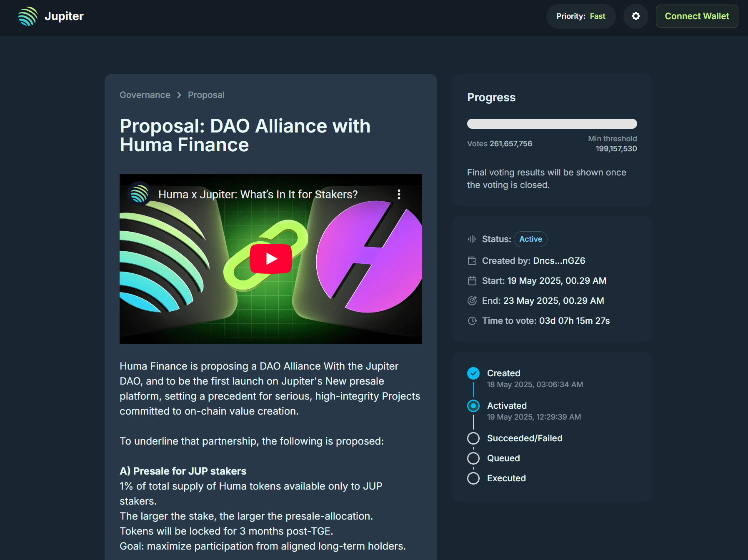Click the clock icon beside Time to vote
748x560 pixels.
click(472, 321)
